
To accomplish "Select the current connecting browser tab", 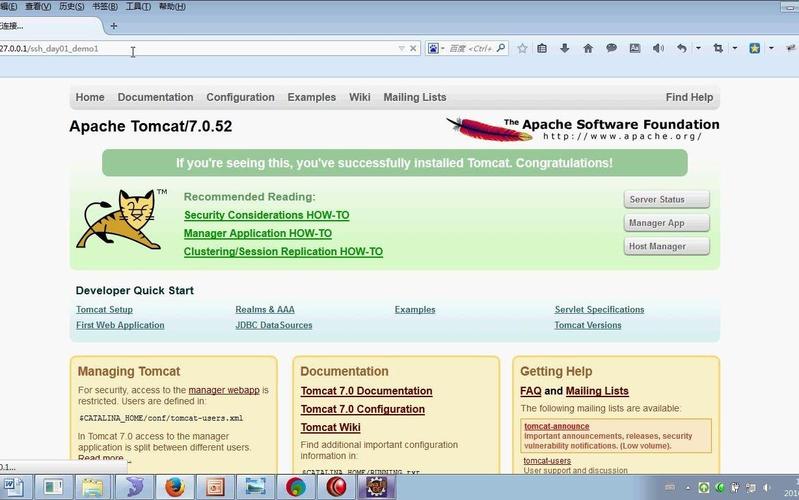I will [50, 25].
